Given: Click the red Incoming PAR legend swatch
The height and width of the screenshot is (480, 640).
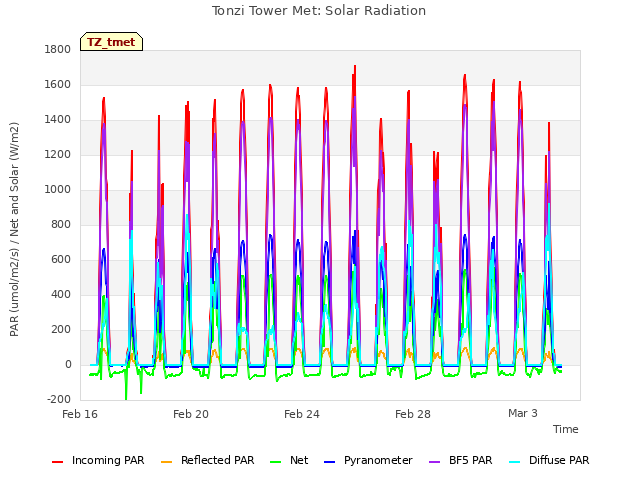Looking at the screenshot, I should coord(58,462).
